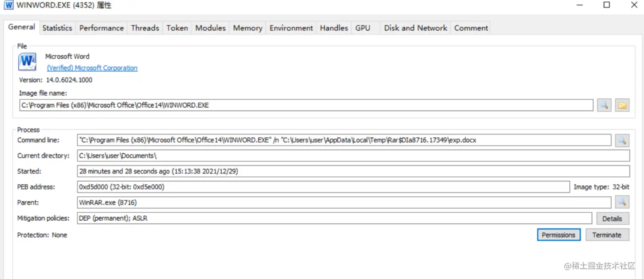Click the Image type: 32-bit text

tap(601, 187)
